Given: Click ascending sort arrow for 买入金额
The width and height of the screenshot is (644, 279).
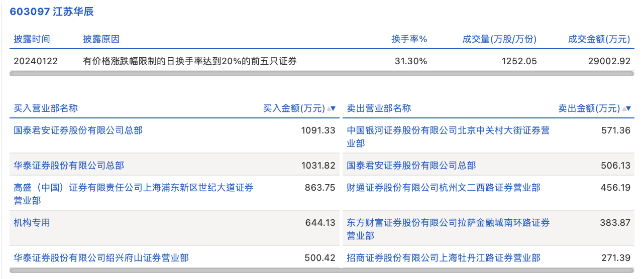Looking at the screenshot, I should click(329, 108).
